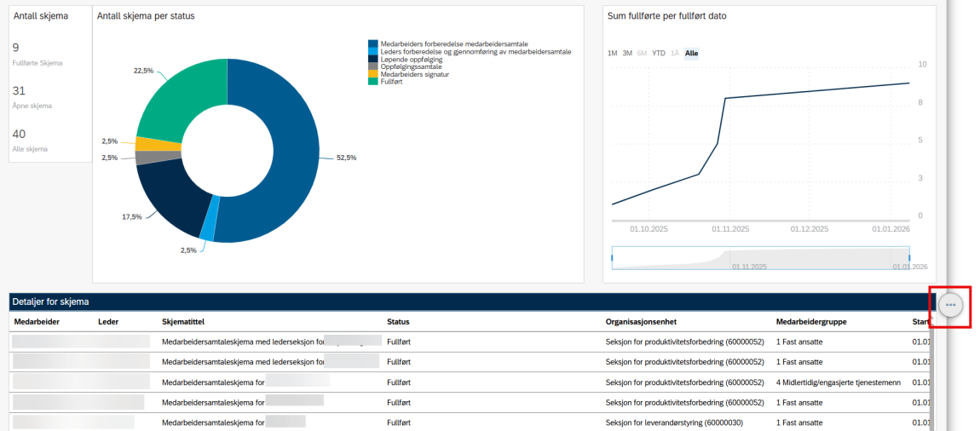Sort by the Leder column header

[x=108, y=322]
